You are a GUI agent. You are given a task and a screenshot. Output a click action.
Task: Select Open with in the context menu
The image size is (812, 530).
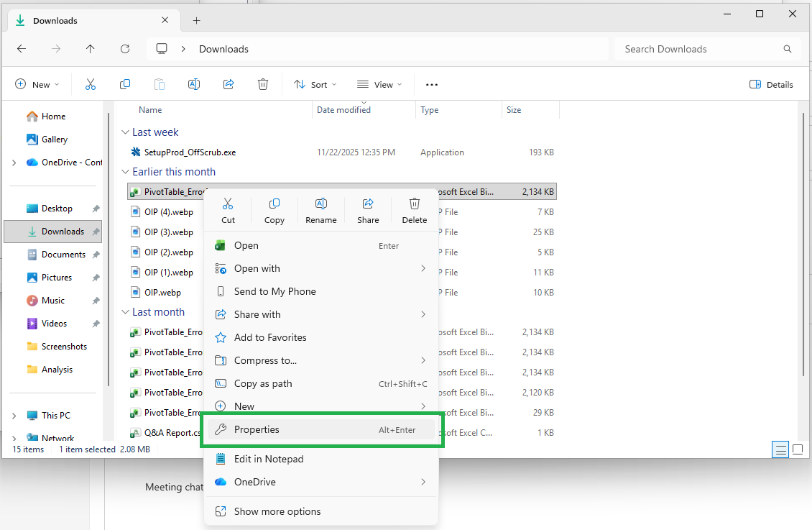pos(320,268)
